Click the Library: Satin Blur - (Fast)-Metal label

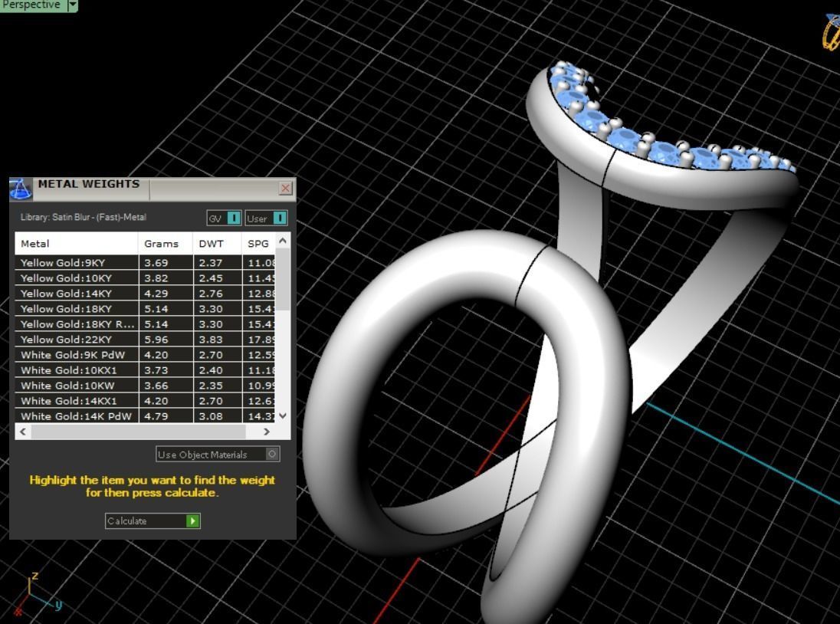pos(83,217)
